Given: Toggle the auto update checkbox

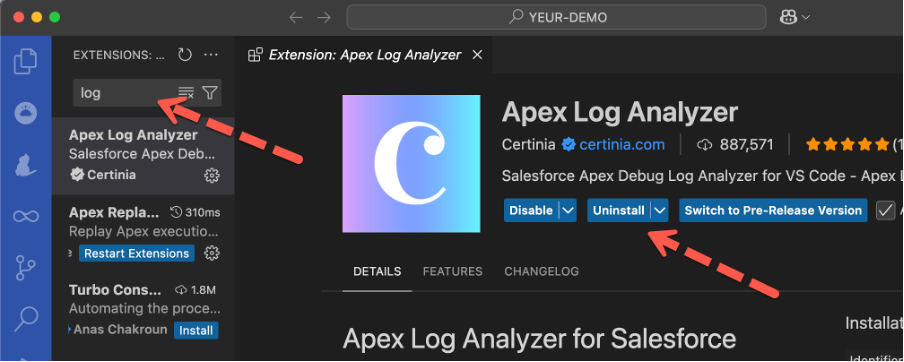Looking at the screenshot, I should click(886, 211).
